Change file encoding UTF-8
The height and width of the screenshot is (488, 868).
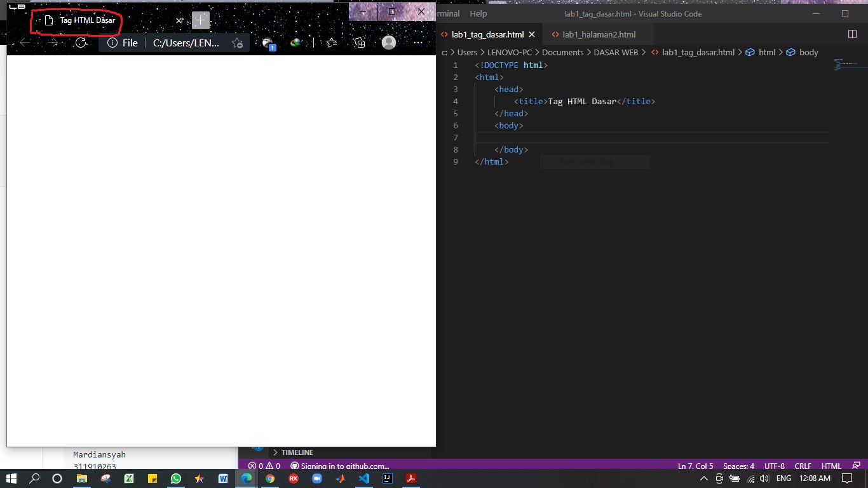point(774,466)
